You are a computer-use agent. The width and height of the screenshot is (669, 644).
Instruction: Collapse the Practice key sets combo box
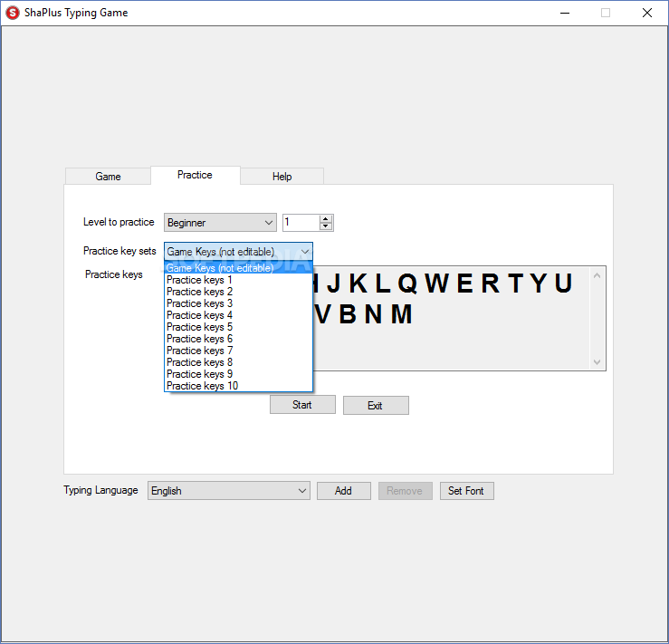click(x=238, y=252)
